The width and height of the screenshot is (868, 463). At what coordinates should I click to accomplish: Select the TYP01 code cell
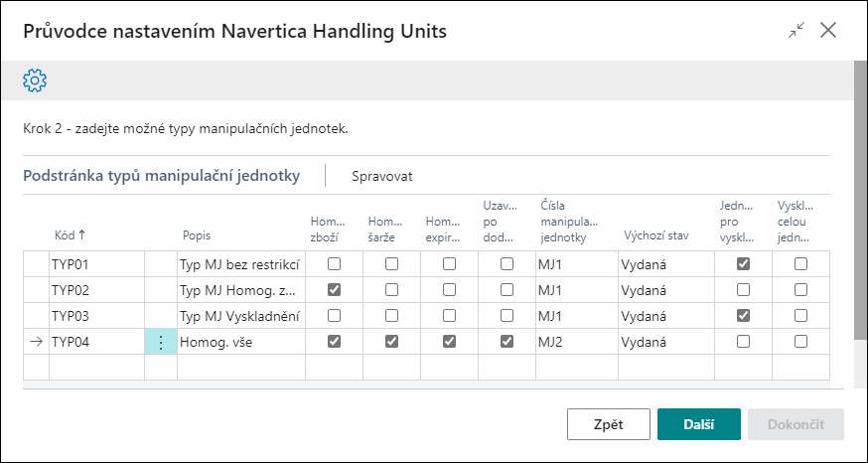coord(97,264)
